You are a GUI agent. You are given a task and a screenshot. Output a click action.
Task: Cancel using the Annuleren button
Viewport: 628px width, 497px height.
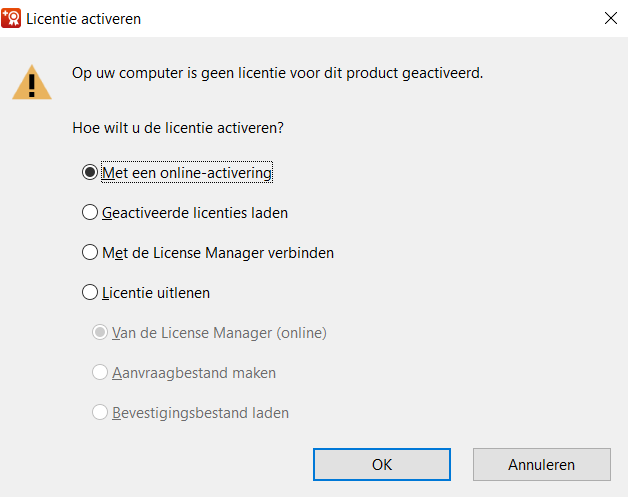[541, 465]
